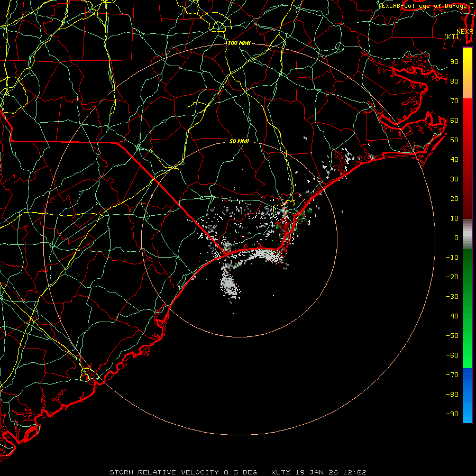
Task: Click the 20 value on the velocity scale
Action: pos(454,199)
